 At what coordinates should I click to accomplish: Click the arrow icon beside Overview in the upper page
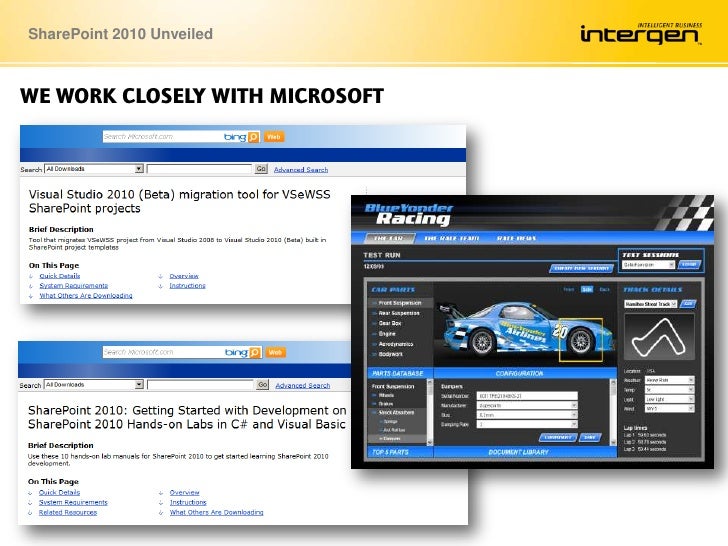click(161, 276)
